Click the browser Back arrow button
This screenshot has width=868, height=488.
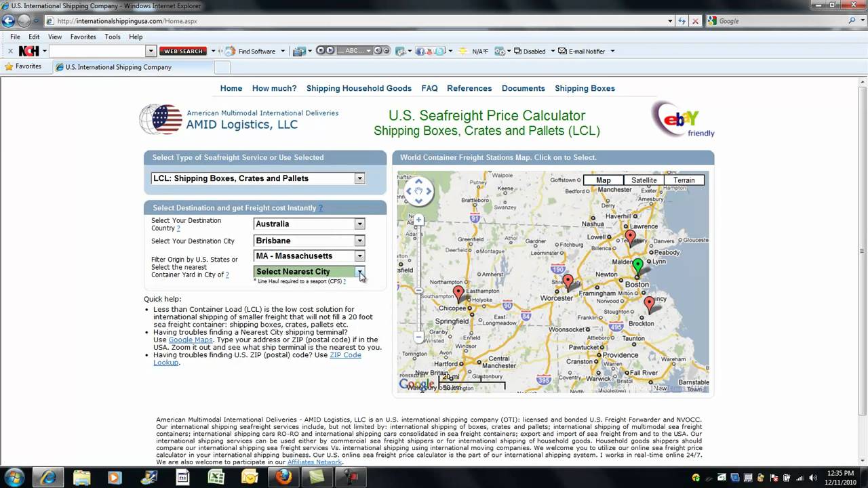(x=8, y=20)
